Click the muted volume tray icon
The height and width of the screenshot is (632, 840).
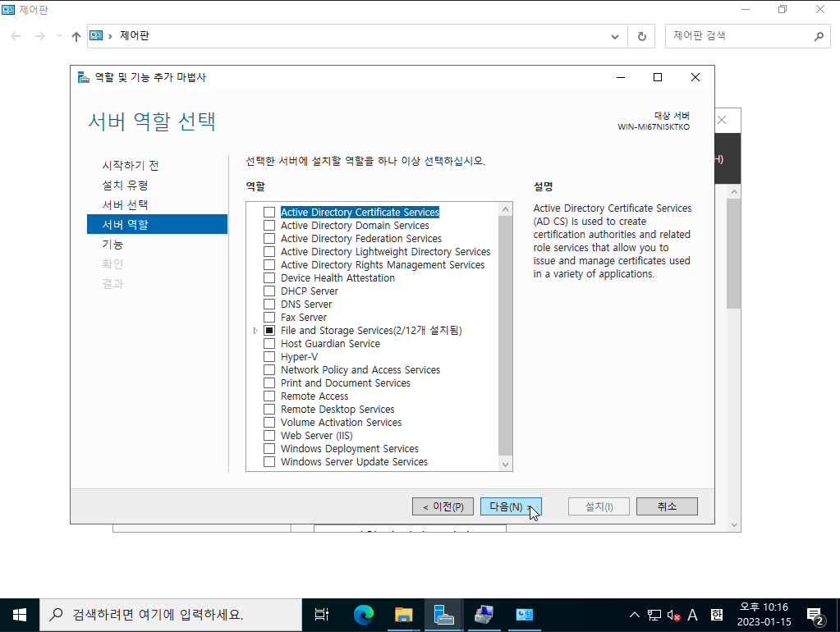[x=673, y=615]
